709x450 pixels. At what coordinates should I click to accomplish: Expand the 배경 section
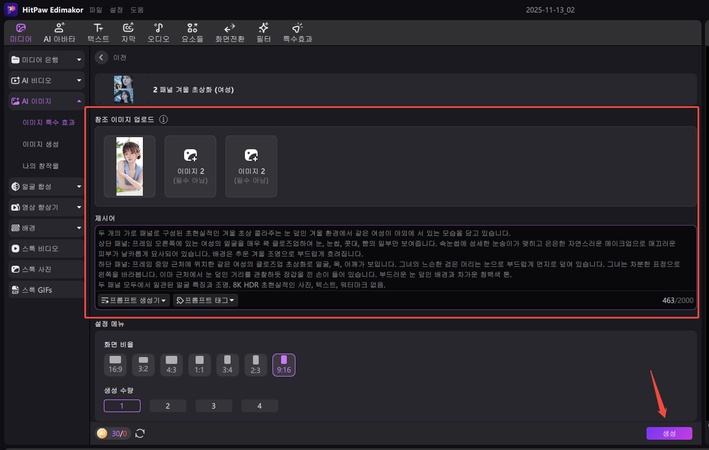coord(47,228)
